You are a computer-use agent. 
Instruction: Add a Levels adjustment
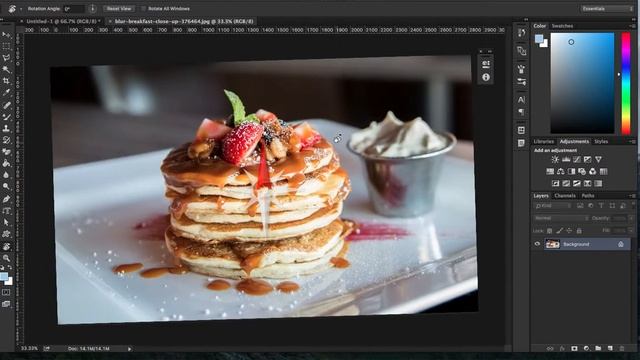coord(566,160)
